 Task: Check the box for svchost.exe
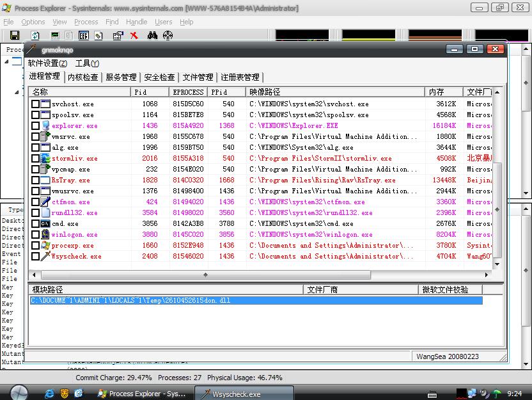click(35, 104)
